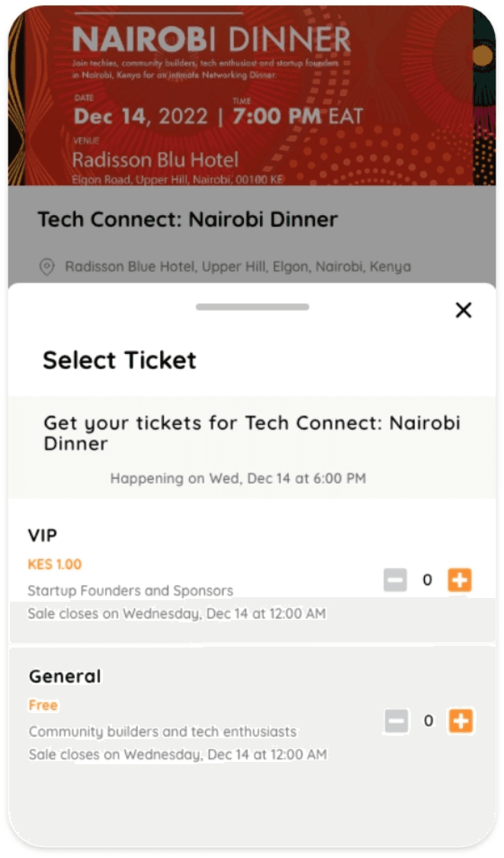Tap the KES 1.00 price label
This screenshot has width=504, height=858.
[55, 564]
